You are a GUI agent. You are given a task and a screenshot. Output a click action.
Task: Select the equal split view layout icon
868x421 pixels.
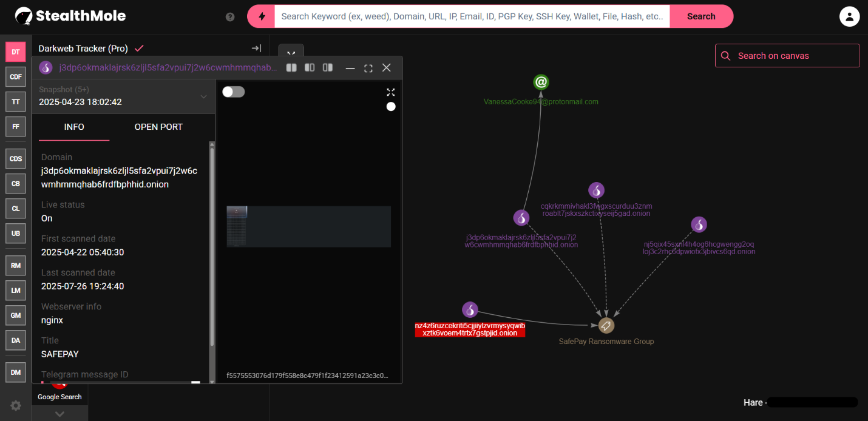(x=291, y=67)
